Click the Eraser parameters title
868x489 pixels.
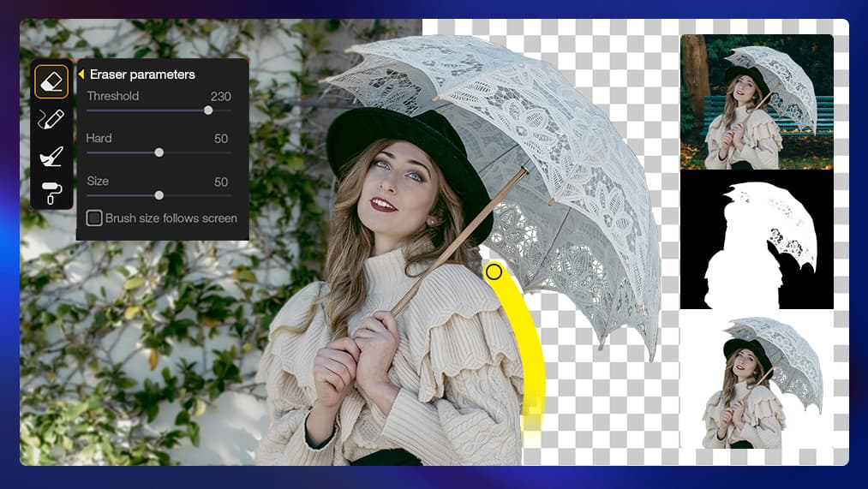pyautogui.click(x=142, y=75)
